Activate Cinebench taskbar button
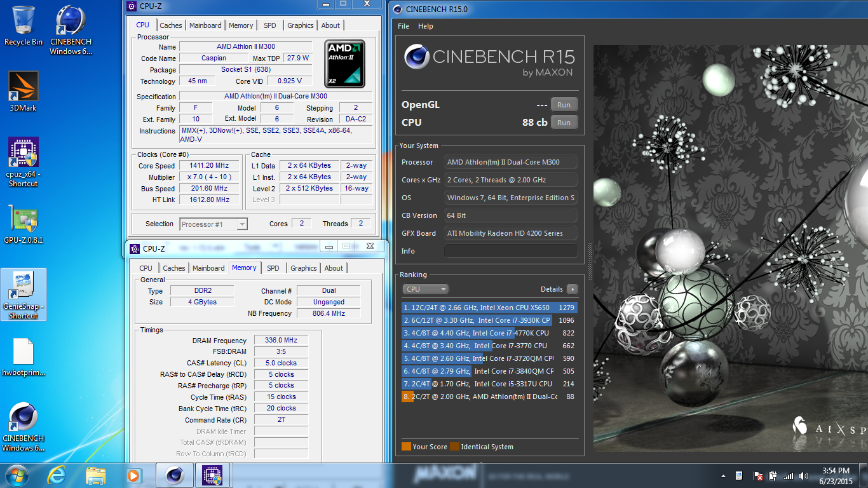 (x=175, y=475)
